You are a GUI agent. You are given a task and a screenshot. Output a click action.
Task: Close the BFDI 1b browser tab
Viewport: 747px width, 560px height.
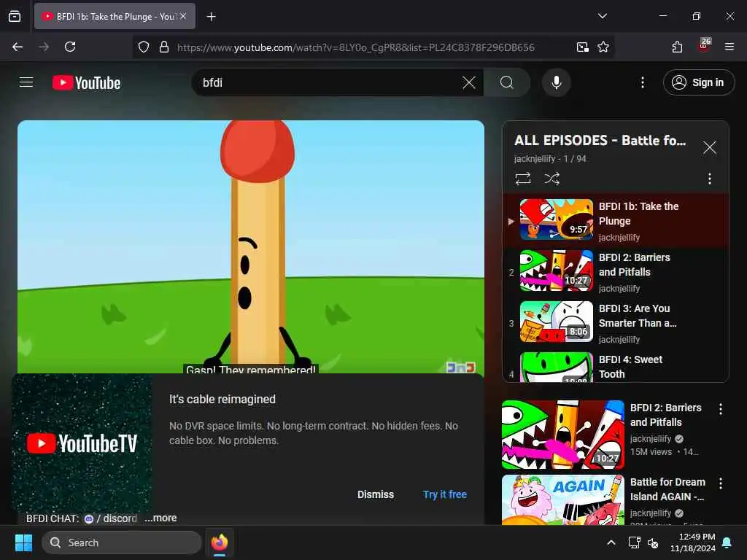point(183,16)
